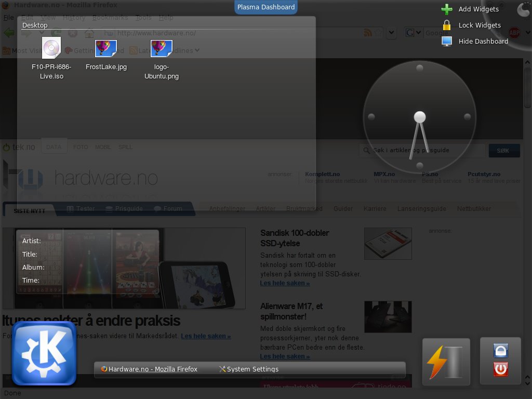Click the Hide Dashboard monitor icon
This screenshot has width=532, height=399.
447,41
